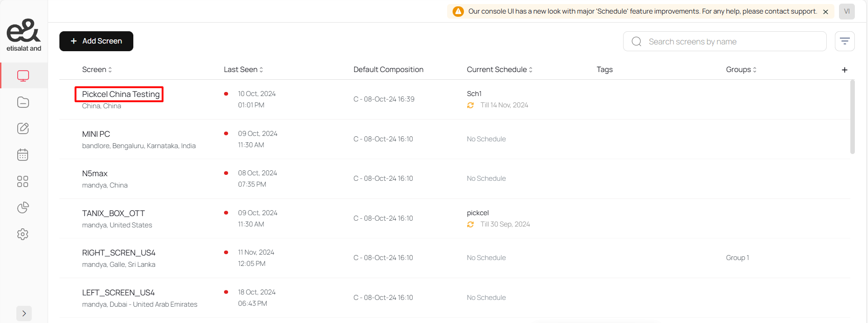Open the Settings gear icon in sidebar
This screenshot has height=323, width=868.
[23, 234]
